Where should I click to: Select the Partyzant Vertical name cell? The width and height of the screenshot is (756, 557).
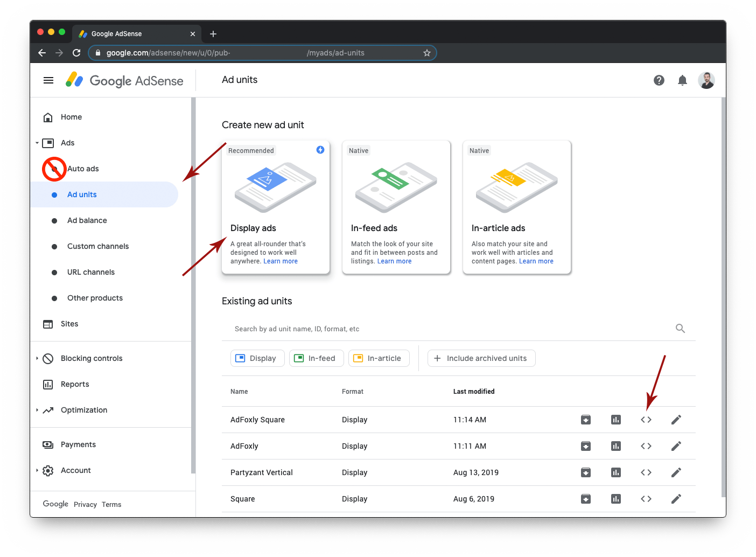tap(262, 472)
